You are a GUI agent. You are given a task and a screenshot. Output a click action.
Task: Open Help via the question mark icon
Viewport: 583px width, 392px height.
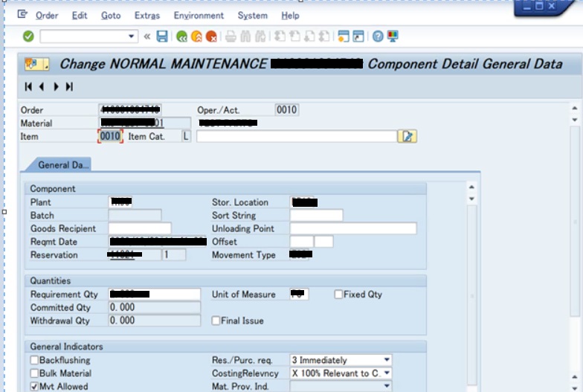[x=378, y=36]
